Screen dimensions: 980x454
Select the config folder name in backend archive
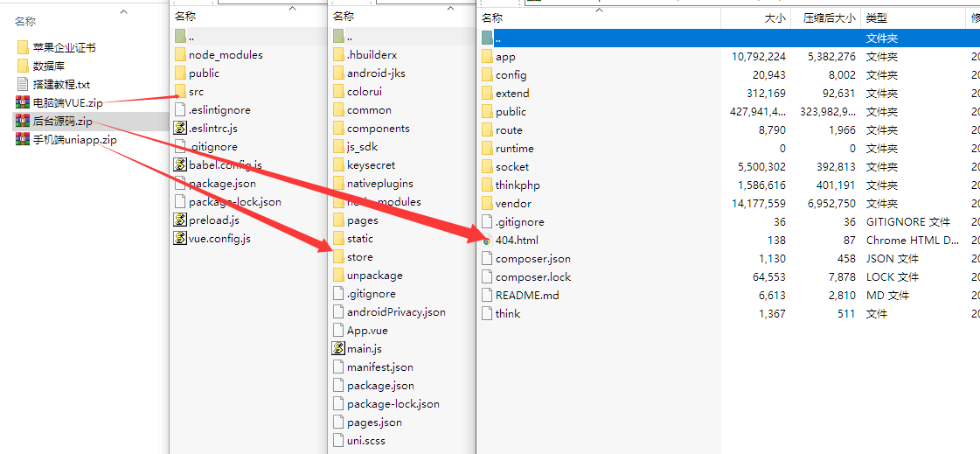pos(511,75)
